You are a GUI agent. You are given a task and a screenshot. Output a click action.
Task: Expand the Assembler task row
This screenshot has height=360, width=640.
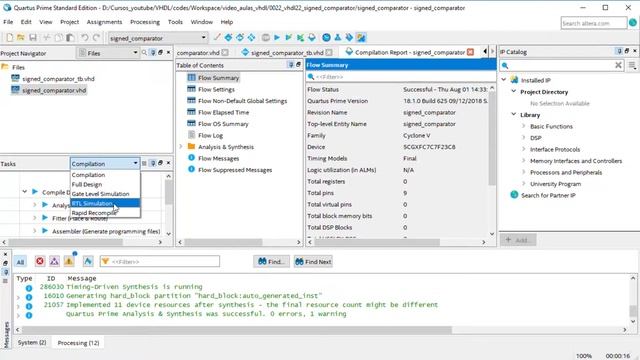[x=35, y=231]
